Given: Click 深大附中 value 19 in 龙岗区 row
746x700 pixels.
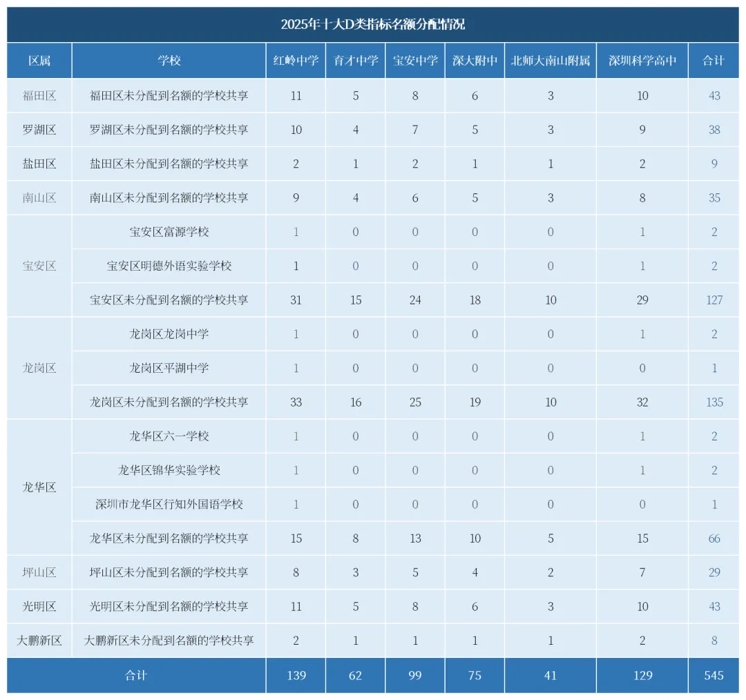Looking at the screenshot, I should tap(475, 402).
